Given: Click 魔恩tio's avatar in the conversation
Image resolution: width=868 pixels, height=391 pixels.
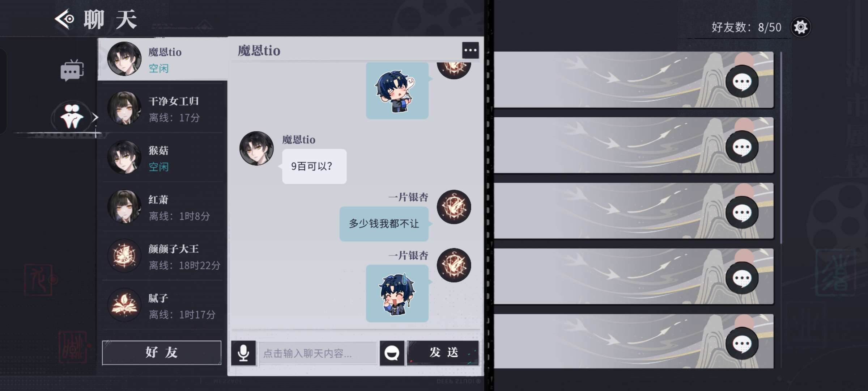Looking at the screenshot, I should coord(256,148).
